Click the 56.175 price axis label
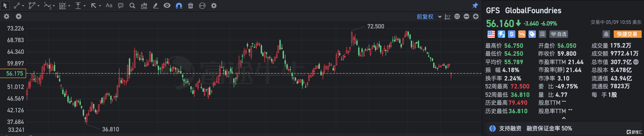Screen dimensions: 644x136 coord(13,74)
